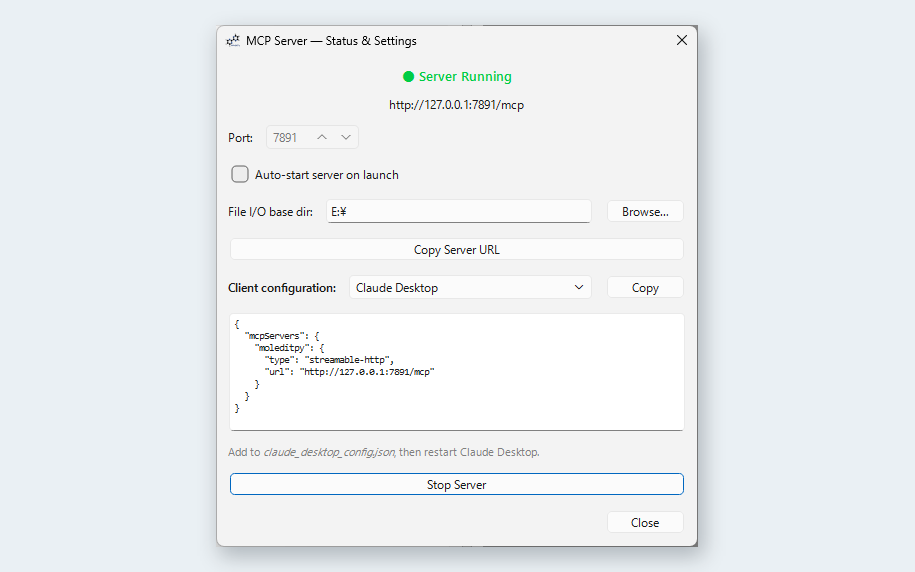Click the Browse... button
Image resolution: width=915 pixels, height=572 pixels.
click(645, 211)
